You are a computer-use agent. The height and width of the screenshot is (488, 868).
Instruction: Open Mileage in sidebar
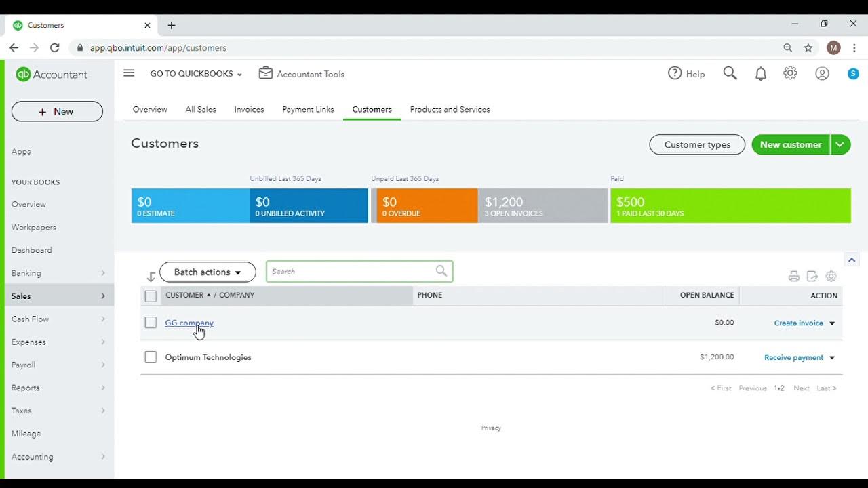click(x=26, y=434)
